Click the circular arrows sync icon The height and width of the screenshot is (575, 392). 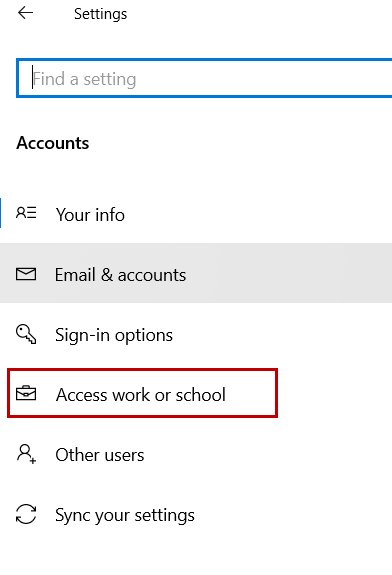pos(26,514)
